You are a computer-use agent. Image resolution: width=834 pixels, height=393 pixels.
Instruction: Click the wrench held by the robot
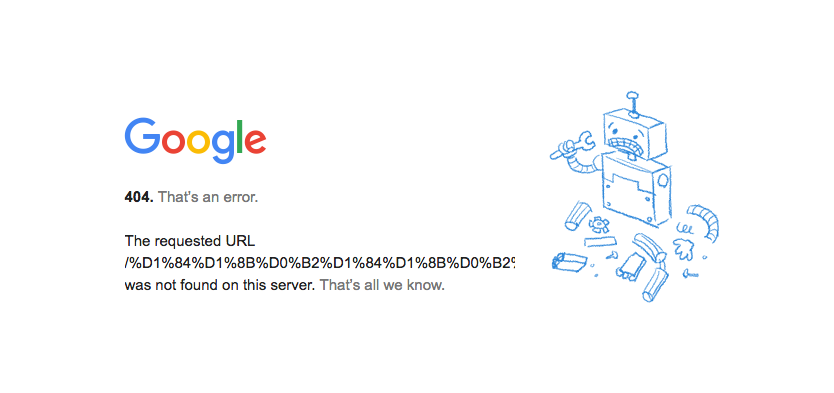pyautogui.click(x=571, y=145)
